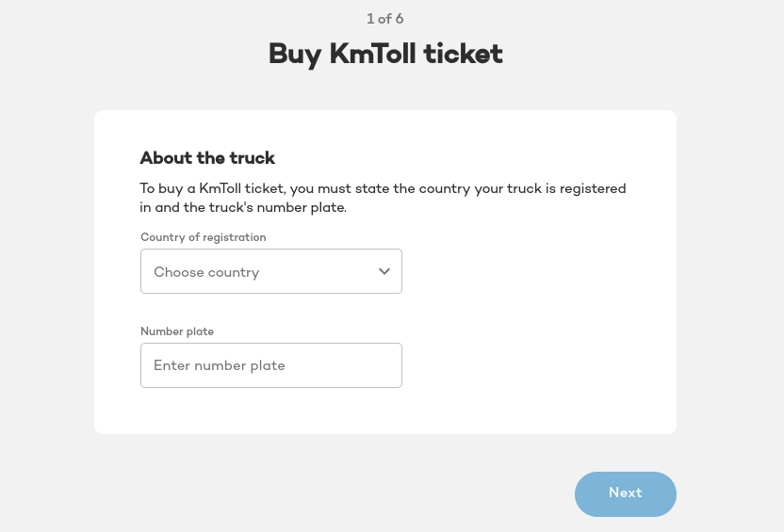Focus the Number plate input field
The height and width of the screenshot is (532, 784).
click(x=271, y=365)
